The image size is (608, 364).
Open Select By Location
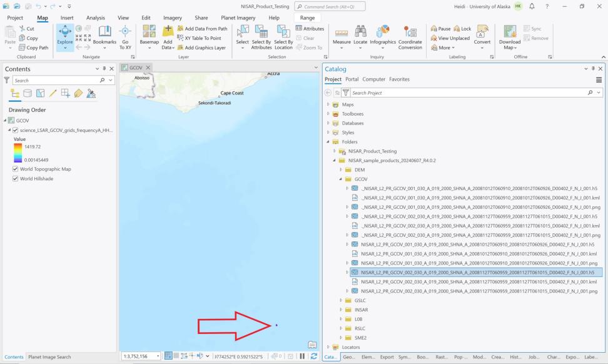point(283,38)
